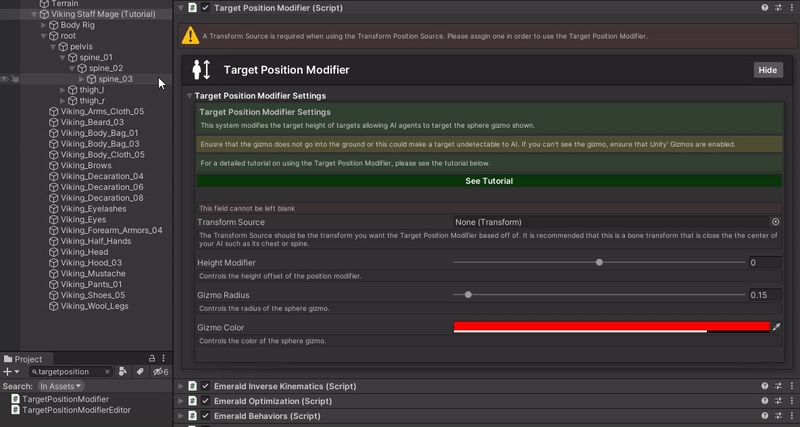Open Search by Label tag icon
Viewport: 800px width, 427px height.
tap(140, 371)
